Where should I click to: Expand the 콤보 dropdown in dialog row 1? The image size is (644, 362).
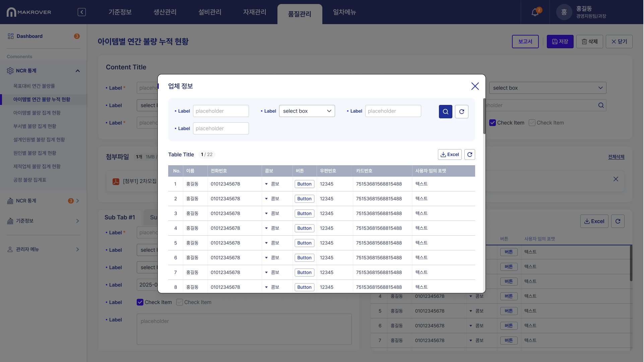(x=266, y=184)
